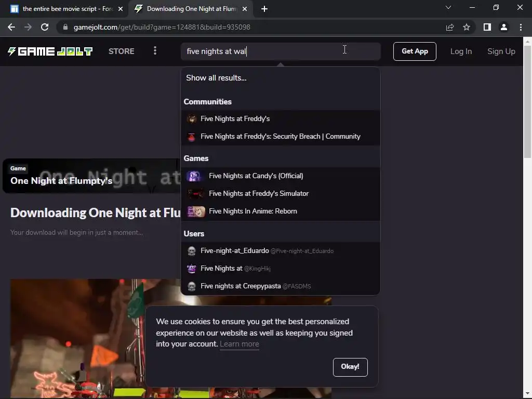
Task: Open Five Nights at Freddy's: Security Breach community
Action: (280, 137)
